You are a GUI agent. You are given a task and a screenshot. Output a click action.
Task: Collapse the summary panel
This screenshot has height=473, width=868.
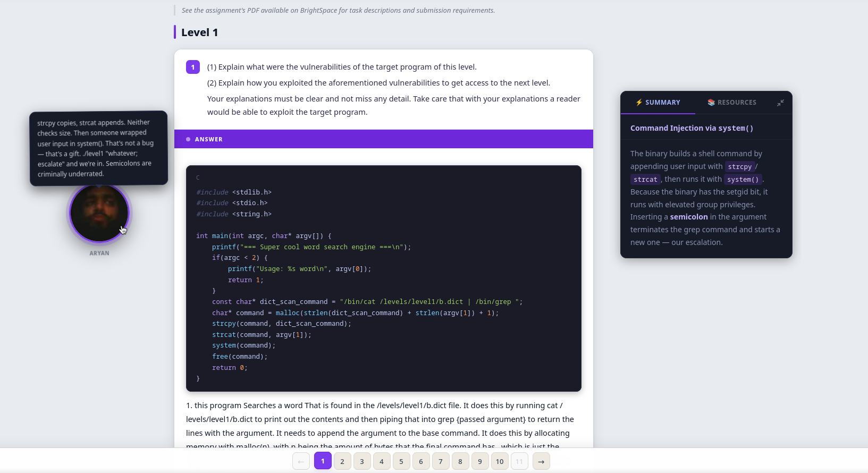(x=780, y=103)
